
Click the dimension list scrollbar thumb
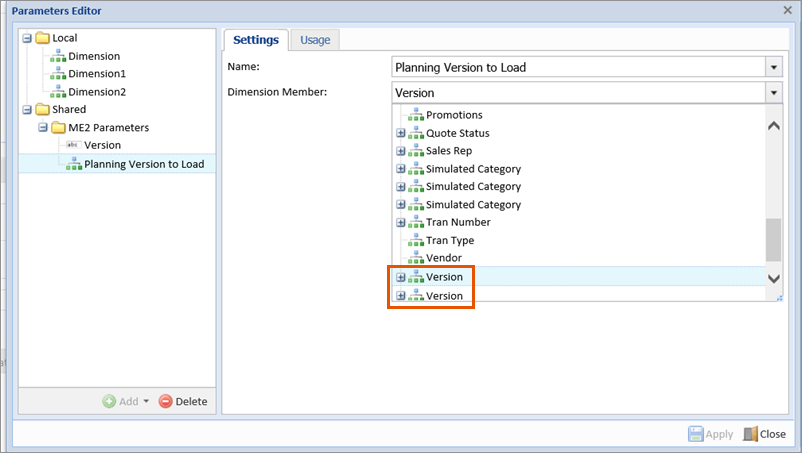(773, 240)
